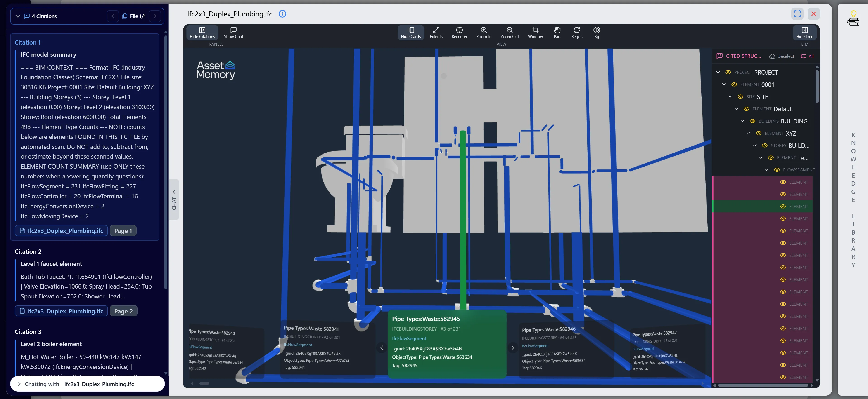Click the Show Chat panel button
868x399 pixels.
233,32
